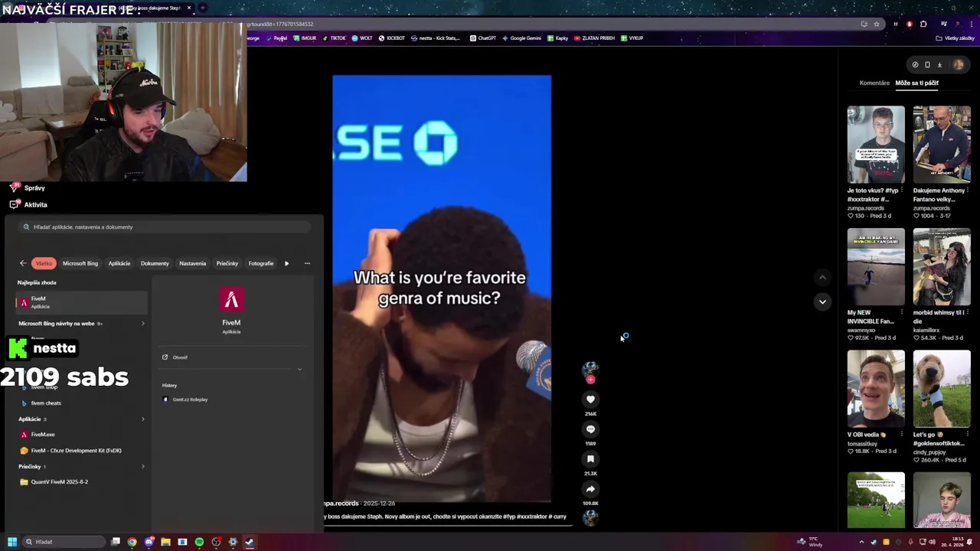This screenshot has height=551, width=980.
Task: Select the Aplikácie search filter
Action: point(119,263)
